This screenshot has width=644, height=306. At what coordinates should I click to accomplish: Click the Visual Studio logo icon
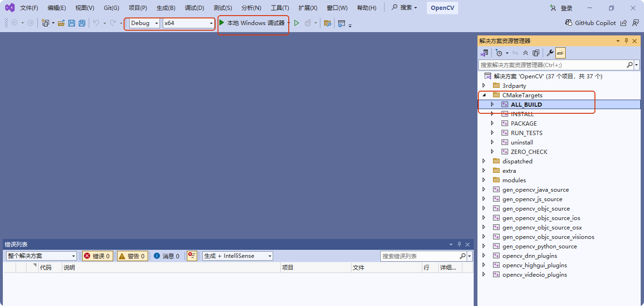pyautogui.click(x=10, y=8)
